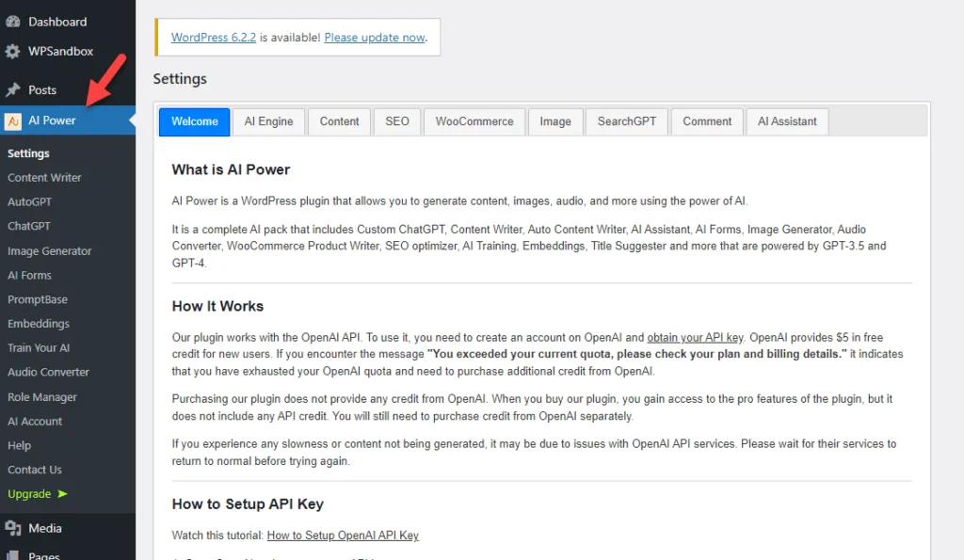This screenshot has width=964, height=560.
Task: Open the AutoGPT submenu item
Action: click(29, 202)
